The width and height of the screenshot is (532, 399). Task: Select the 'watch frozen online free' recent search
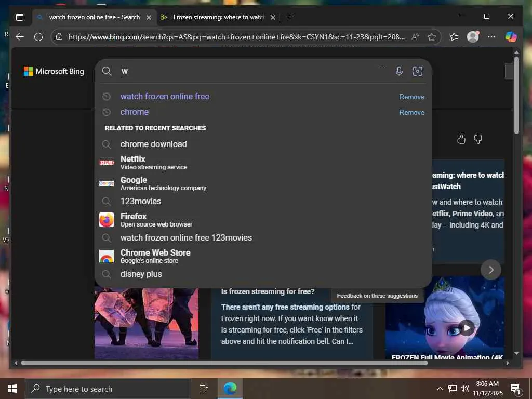coord(165,96)
